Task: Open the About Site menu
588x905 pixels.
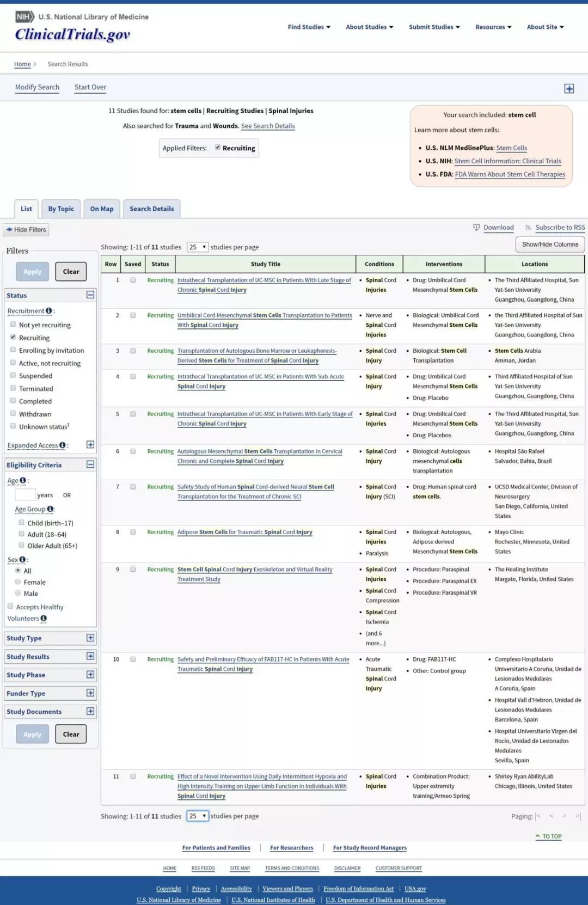Action: [546, 27]
